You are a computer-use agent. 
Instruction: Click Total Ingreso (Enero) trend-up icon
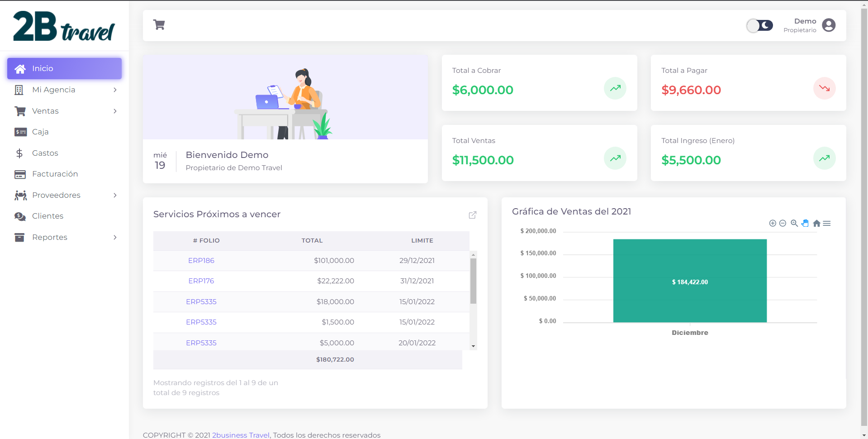click(824, 158)
